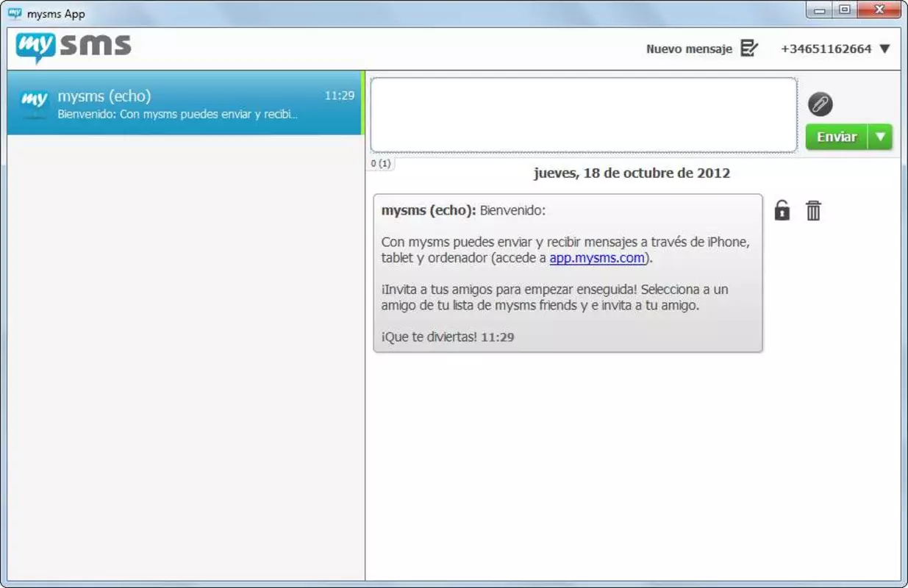This screenshot has width=908, height=588.
Task: Toggle the padlock on the welcome message
Action: 782,211
